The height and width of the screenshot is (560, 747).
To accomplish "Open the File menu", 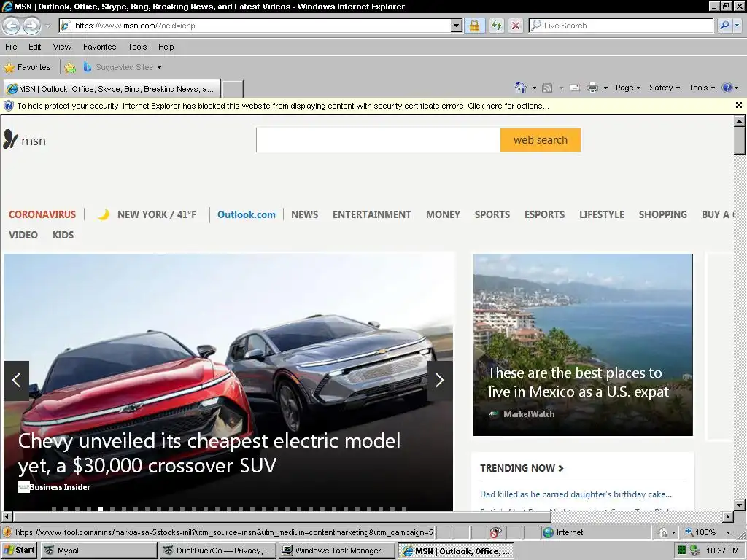I will (x=11, y=47).
